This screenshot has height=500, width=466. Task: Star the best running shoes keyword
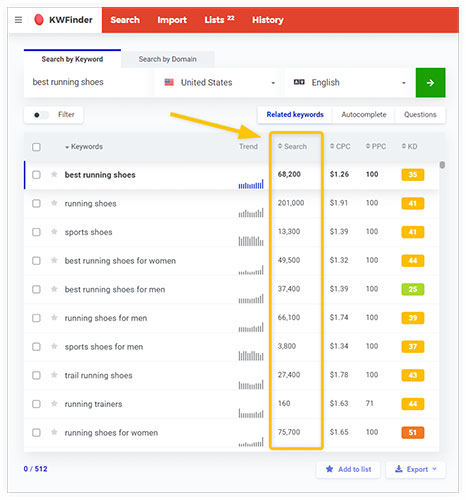coord(54,174)
